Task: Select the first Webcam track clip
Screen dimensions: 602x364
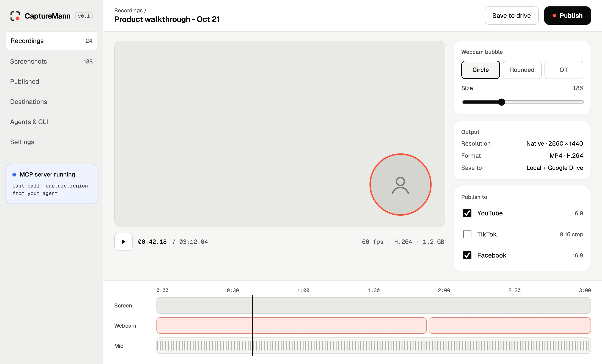Action: point(291,326)
